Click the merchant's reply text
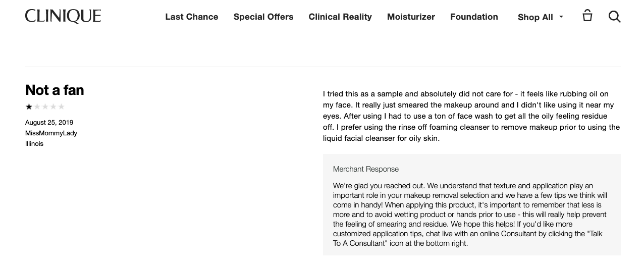644x265 pixels. pos(469,215)
